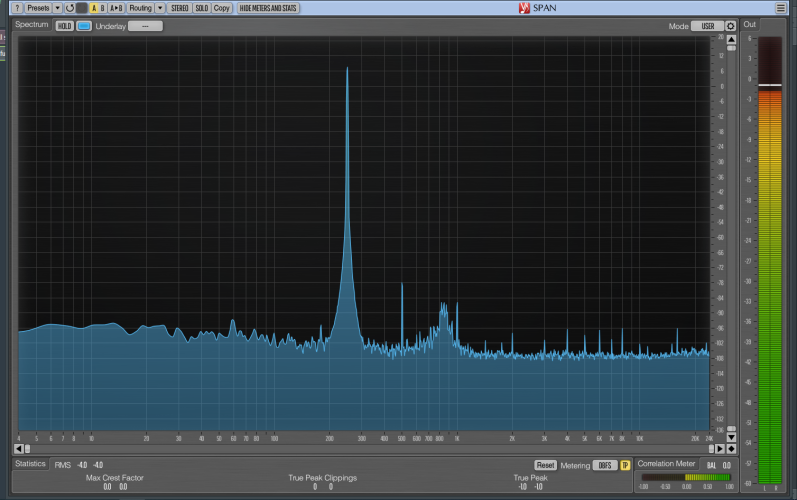Click the 'True Peak Clippings' label
Viewport: 797px width, 500px height.
tap(323, 478)
